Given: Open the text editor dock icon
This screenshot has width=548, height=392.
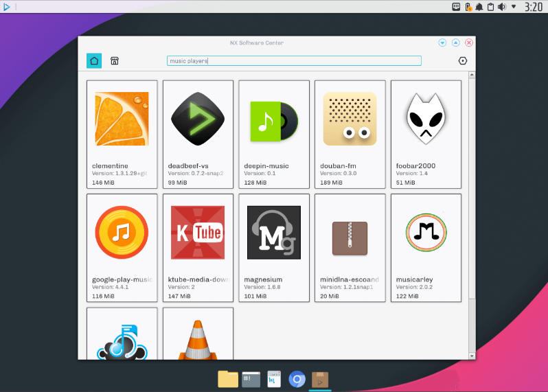Looking at the screenshot, I should [x=274, y=379].
